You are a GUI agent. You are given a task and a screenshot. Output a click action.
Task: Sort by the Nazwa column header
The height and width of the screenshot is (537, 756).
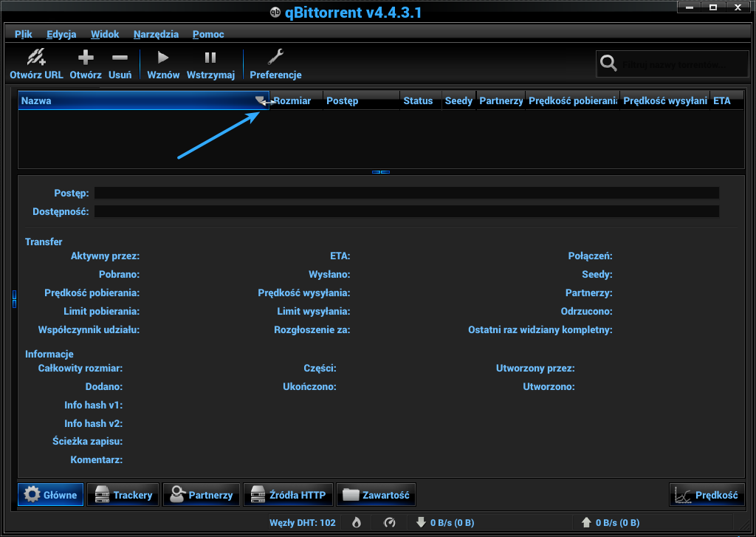143,101
